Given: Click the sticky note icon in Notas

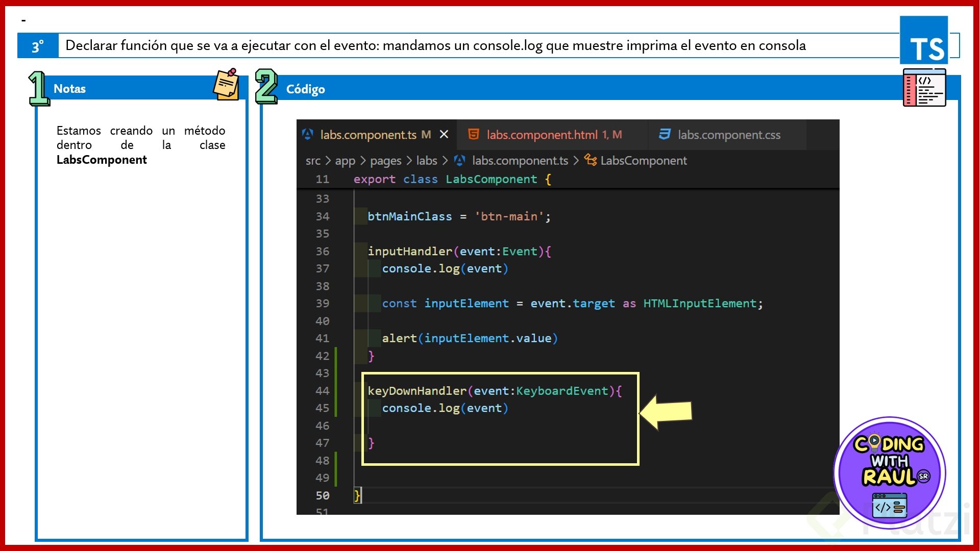Looking at the screenshot, I should pos(227,85).
